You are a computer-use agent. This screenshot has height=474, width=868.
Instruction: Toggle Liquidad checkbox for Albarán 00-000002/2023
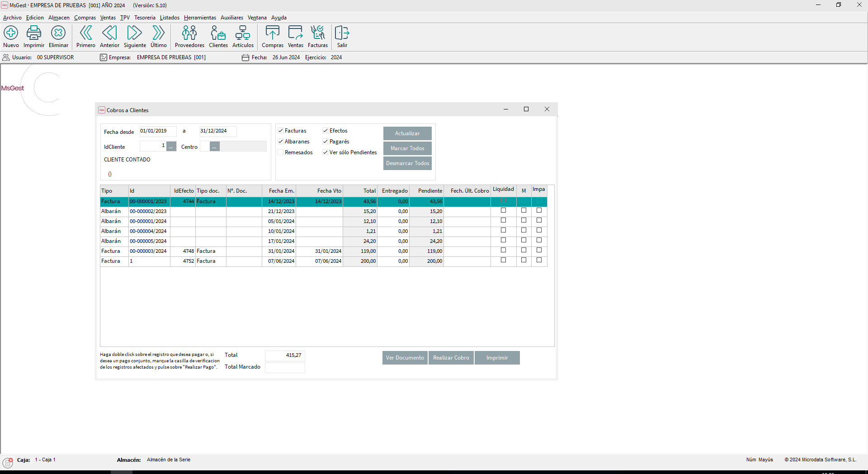503,210
